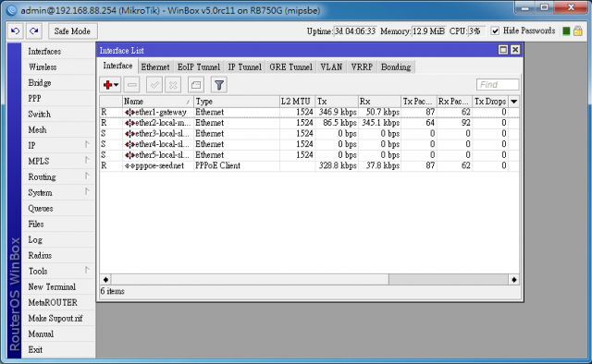The image size is (592, 364).
Task: Open the GRE Tunnel tab
Action: (290, 67)
